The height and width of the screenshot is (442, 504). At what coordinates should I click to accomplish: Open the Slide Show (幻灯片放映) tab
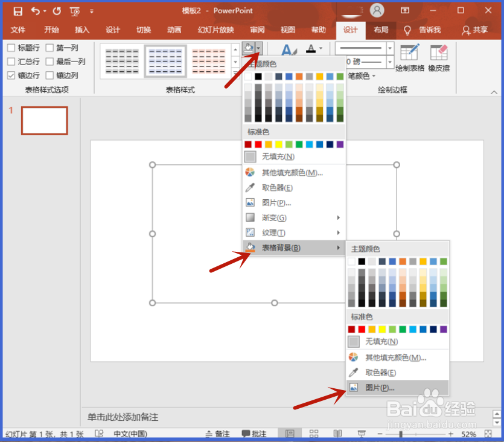click(215, 30)
